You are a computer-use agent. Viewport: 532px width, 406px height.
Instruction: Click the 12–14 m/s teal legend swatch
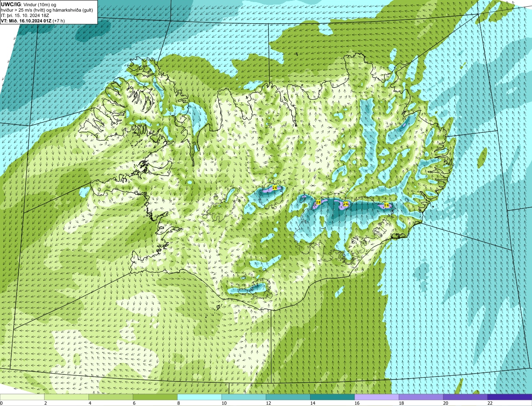pyautogui.click(x=288, y=397)
